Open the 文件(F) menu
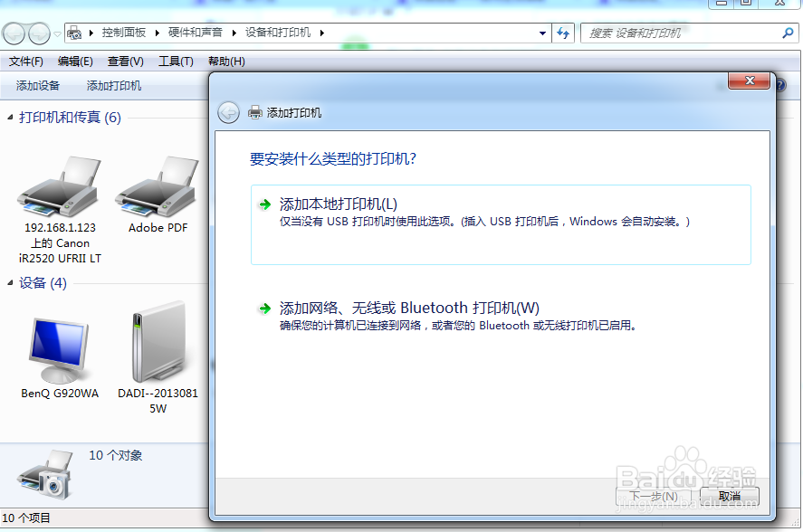This screenshot has width=803, height=532. click(26, 62)
